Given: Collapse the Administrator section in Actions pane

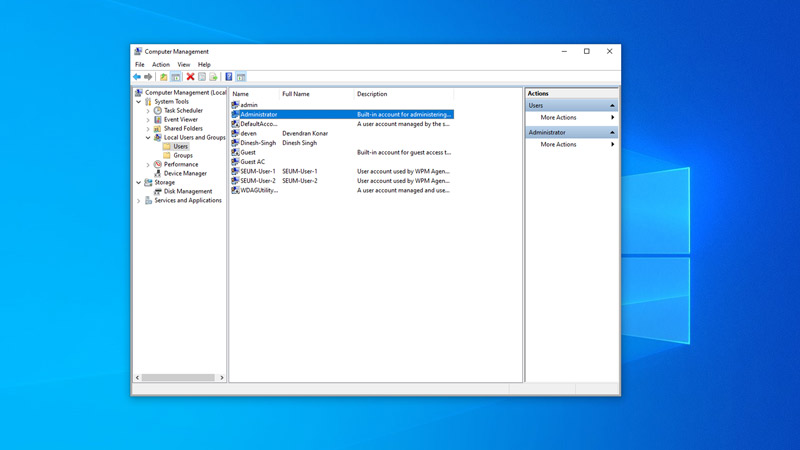Looking at the screenshot, I should click(x=612, y=133).
